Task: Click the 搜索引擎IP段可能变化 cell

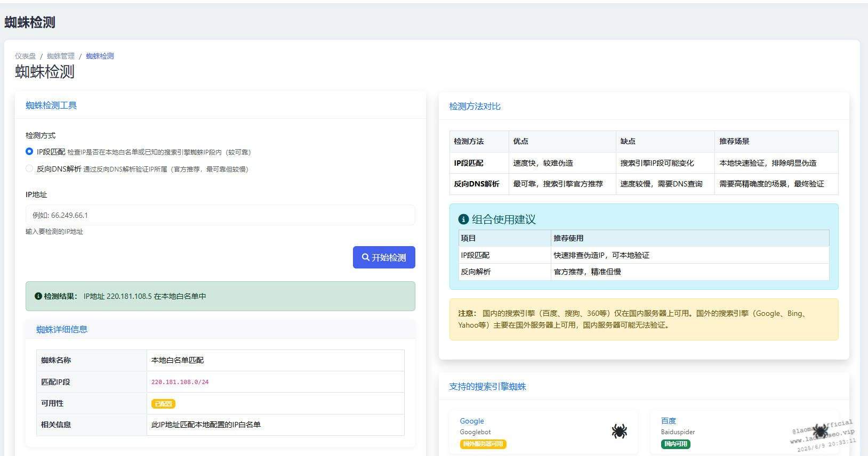Action: coord(665,163)
